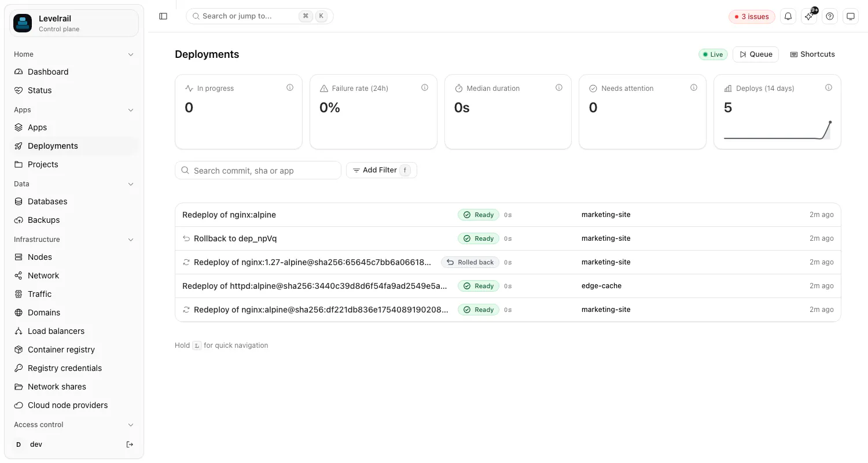Toggle the sidebar collapse icon

click(163, 16)
